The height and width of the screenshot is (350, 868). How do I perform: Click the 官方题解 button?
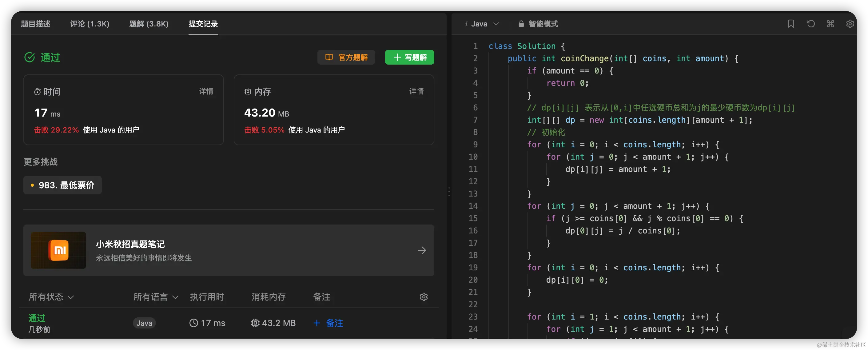pos(346,57)
